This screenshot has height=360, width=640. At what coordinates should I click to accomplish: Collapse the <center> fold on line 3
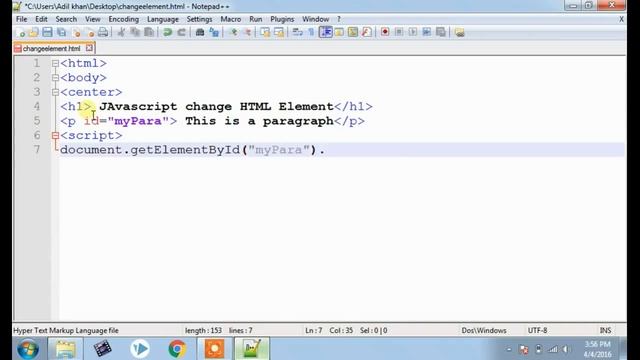[55, 92]
